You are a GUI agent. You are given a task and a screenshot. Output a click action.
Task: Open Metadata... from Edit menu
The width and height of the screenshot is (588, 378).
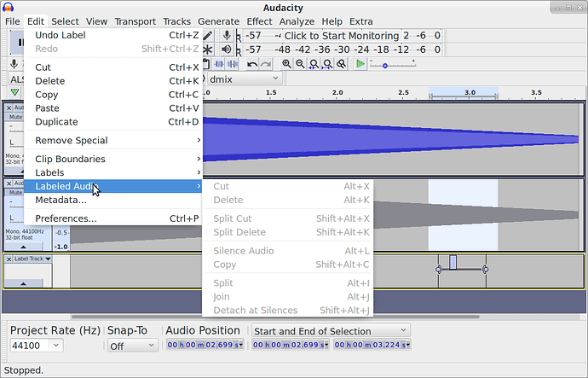[113, 200]
